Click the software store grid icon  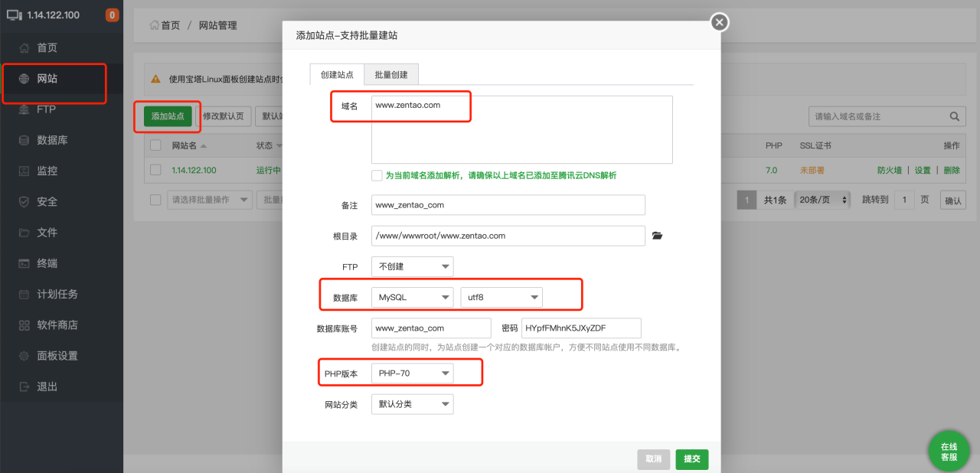pyautogui.click(x=24, y=325)
